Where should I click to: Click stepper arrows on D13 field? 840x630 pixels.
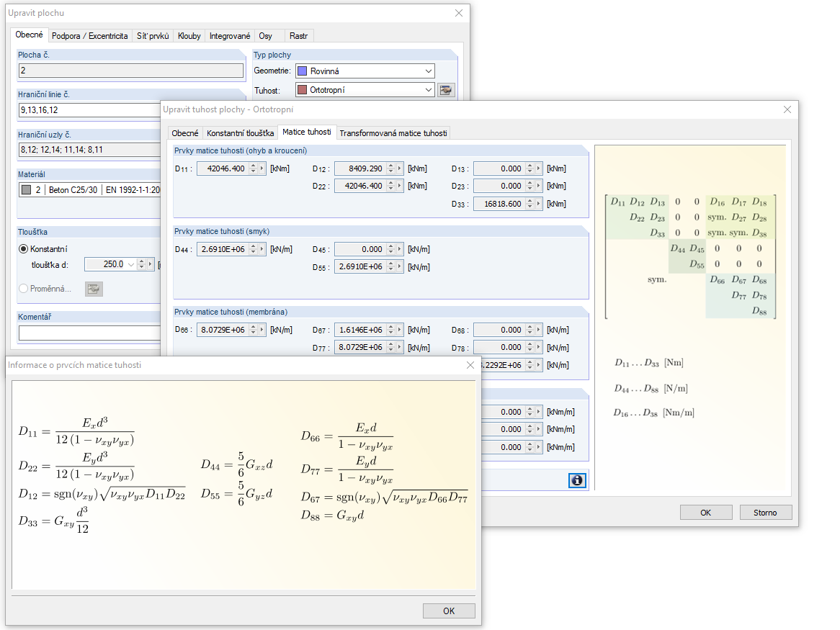(x=530, y=168)
